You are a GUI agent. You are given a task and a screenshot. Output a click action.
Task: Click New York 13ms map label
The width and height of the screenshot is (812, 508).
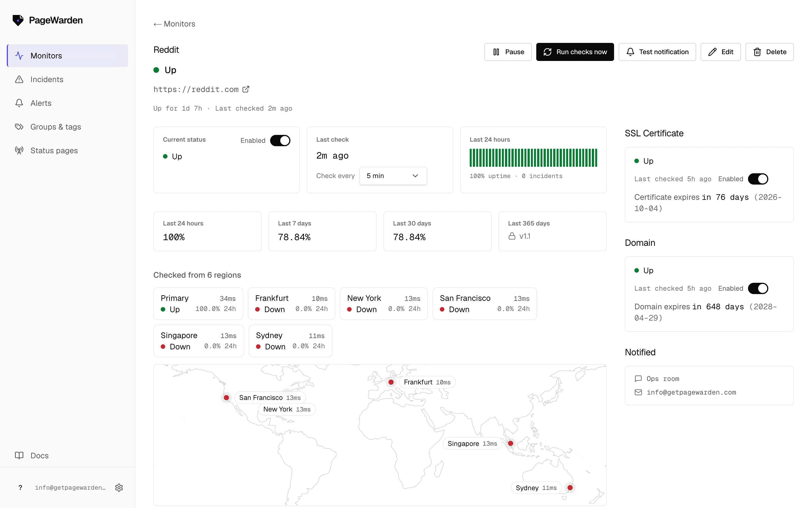point(287,409)
